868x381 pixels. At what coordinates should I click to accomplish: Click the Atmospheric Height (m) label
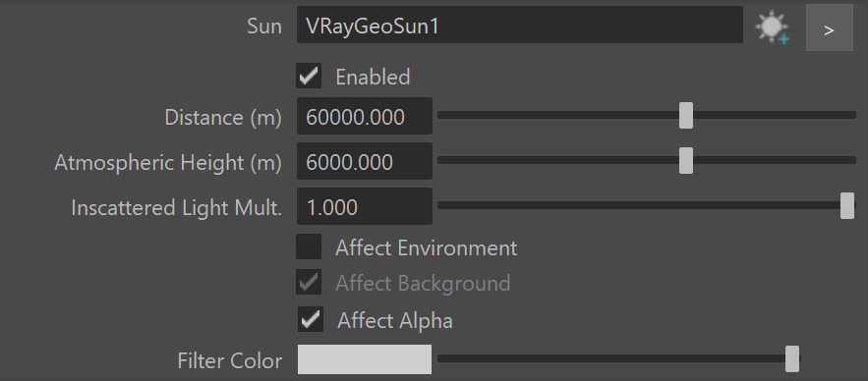pos(168,163)
